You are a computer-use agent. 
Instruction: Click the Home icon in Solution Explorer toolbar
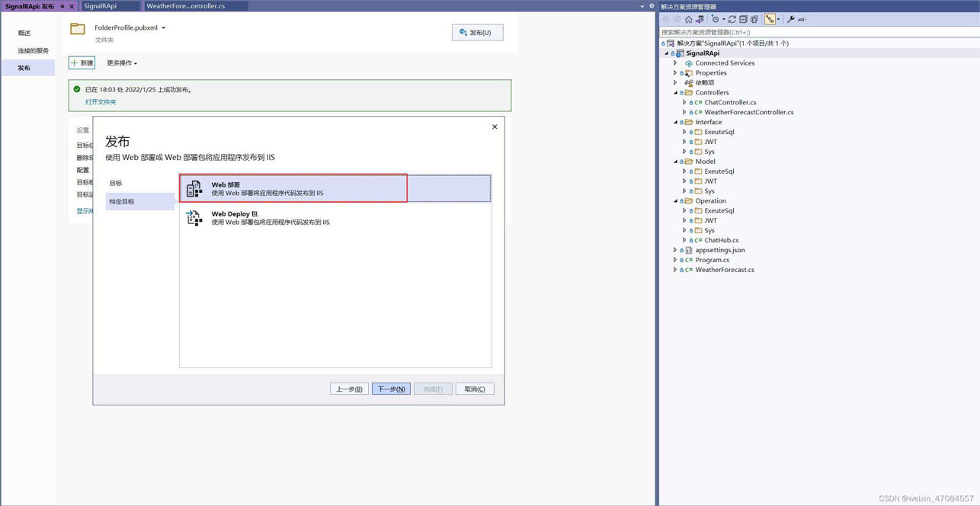(x=688, y=19)
